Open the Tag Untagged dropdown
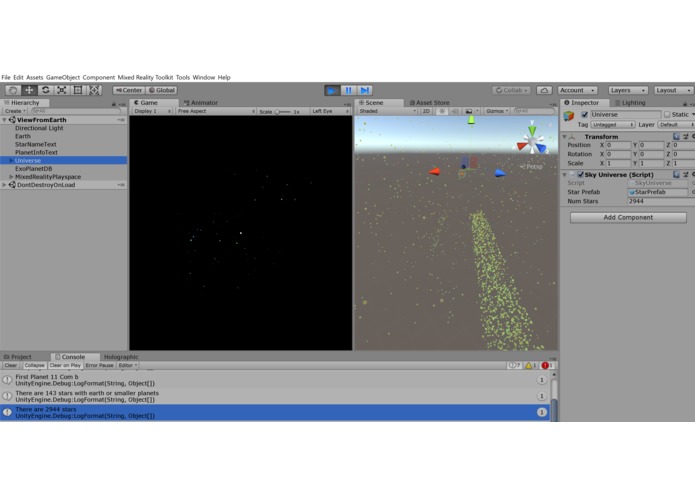Screen dimensions: 695x494 (613, 125)
